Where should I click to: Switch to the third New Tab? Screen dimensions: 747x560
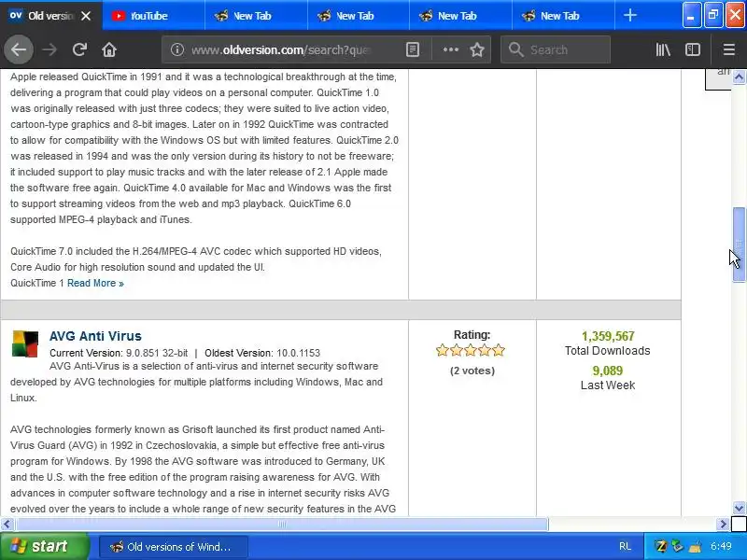[x=460, y=16]
